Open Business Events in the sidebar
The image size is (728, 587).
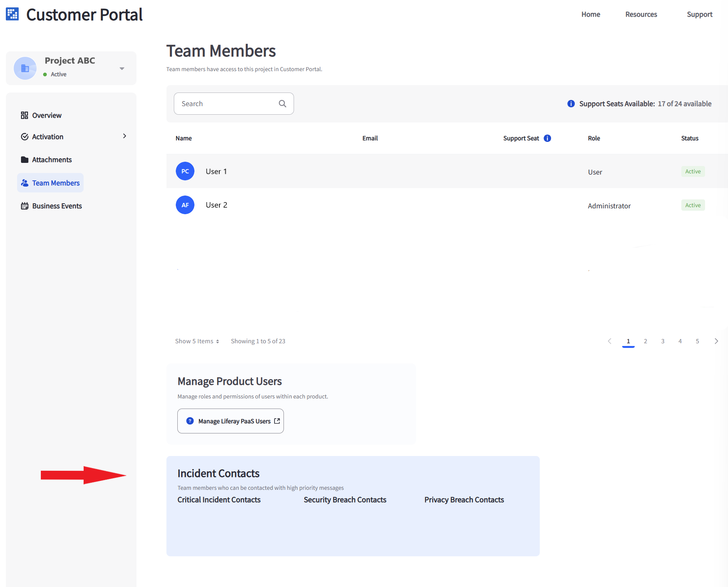(x=57, y=206)
